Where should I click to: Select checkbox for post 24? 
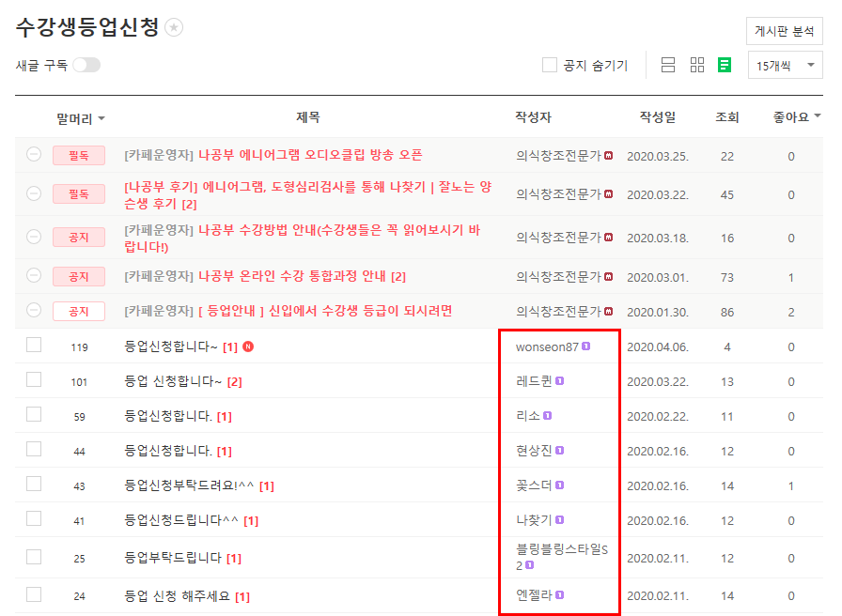[34, 594]
